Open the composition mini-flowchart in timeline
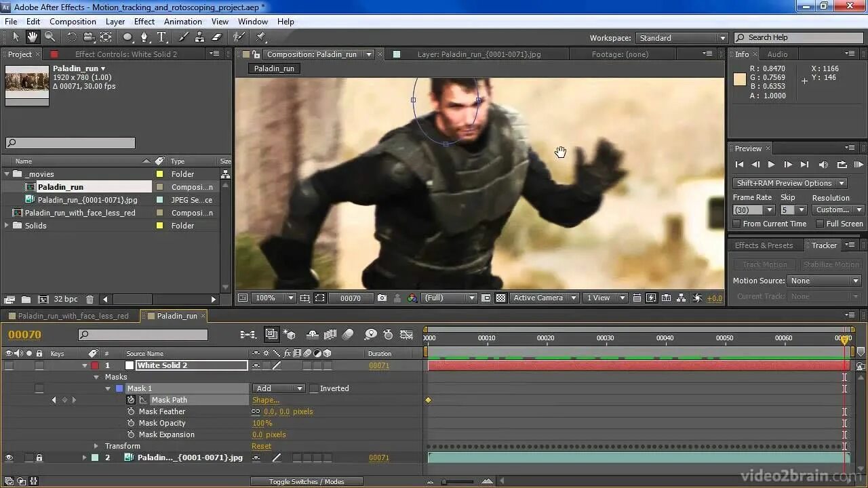The height and width of the screenshot is (488, 868). [248, 334]
